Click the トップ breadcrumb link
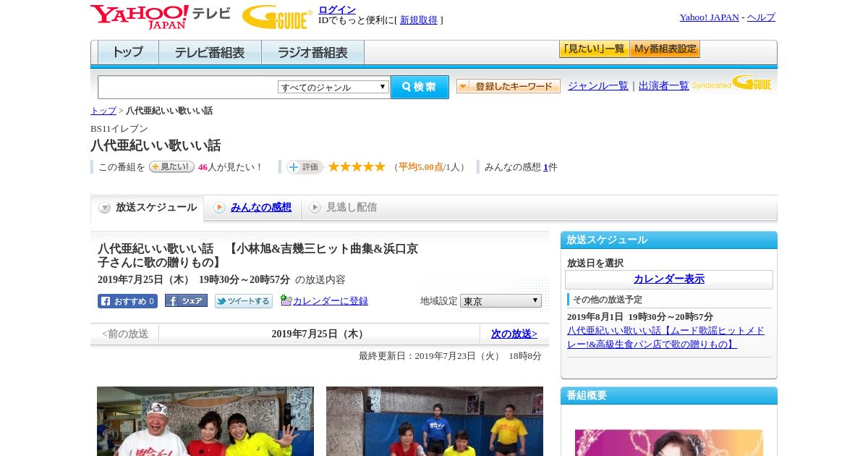This screenshot has width=868, height=456. [x=103, y=111]
